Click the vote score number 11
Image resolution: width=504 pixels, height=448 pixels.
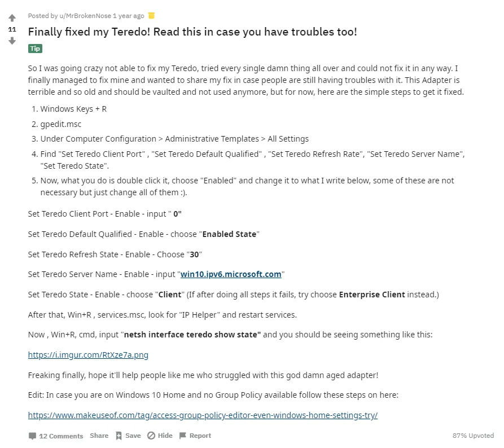pyautogui.click(x=12, y=29)
